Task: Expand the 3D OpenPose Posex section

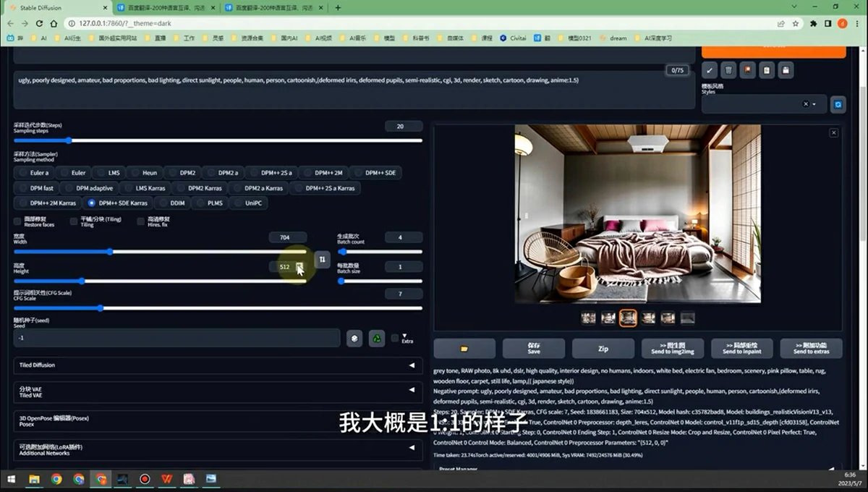Action: click(x=218, y=420)
